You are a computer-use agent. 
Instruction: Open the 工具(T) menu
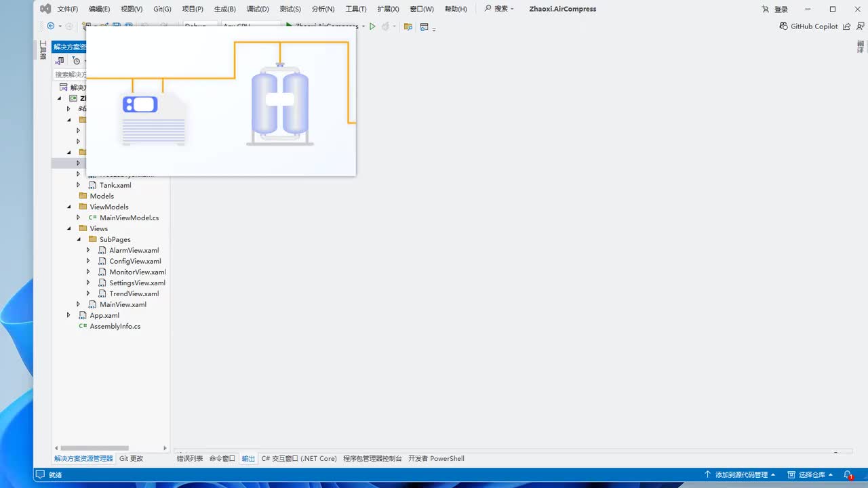pos(356,9)
